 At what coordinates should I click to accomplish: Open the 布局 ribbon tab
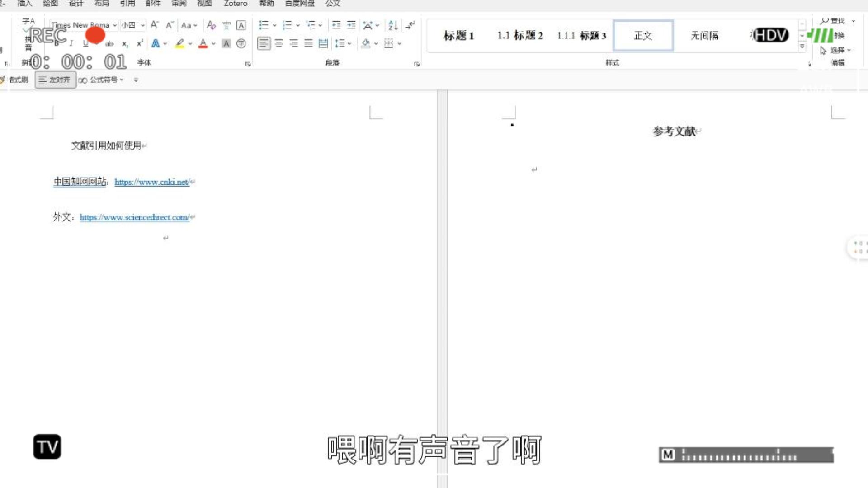[x=102, y=4]
